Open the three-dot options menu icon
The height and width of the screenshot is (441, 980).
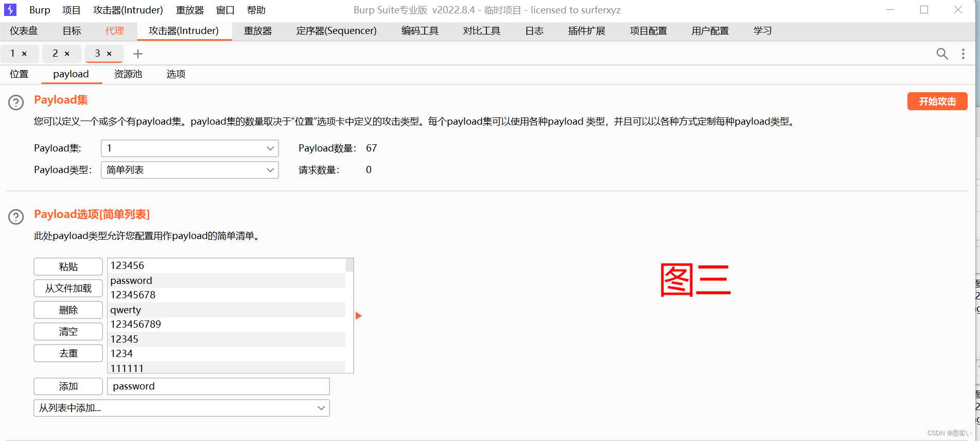click(963, 54)
